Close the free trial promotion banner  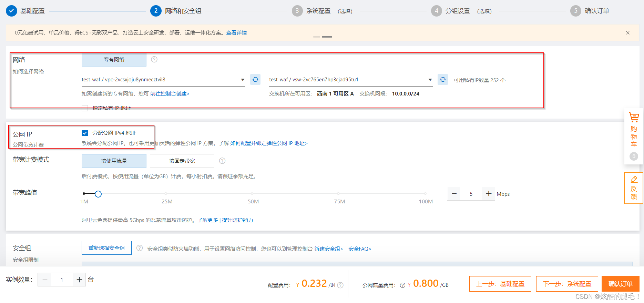coord(628,33)
